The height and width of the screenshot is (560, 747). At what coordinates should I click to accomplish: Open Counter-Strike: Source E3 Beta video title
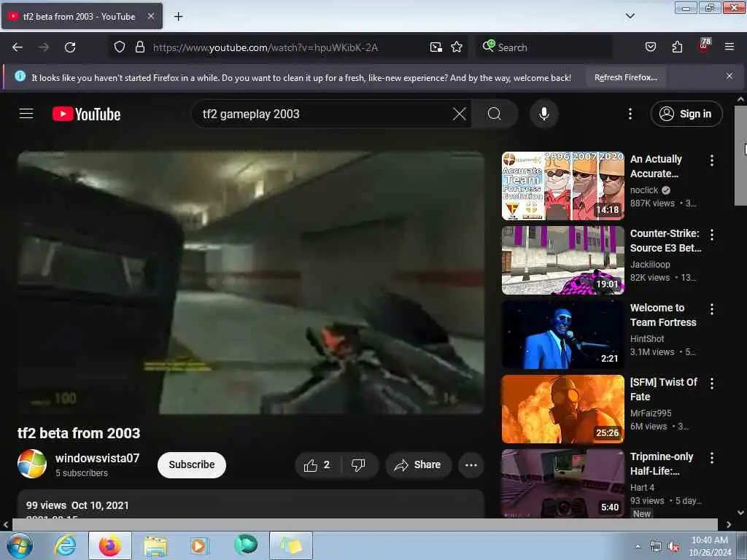click(665, 241)
